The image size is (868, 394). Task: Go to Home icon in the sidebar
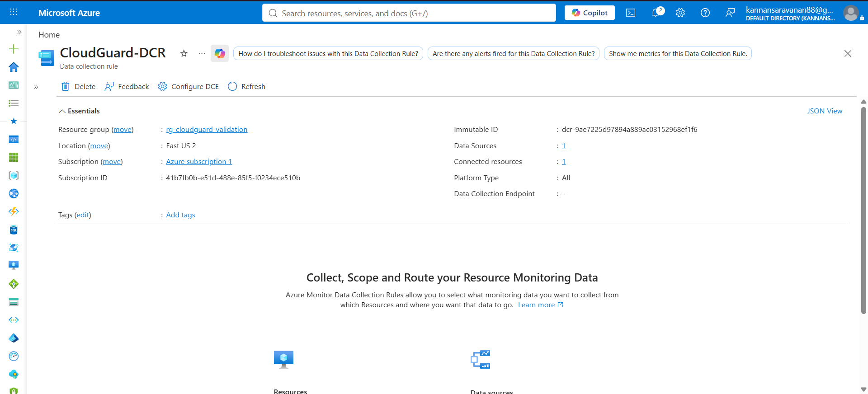point(14,67)
